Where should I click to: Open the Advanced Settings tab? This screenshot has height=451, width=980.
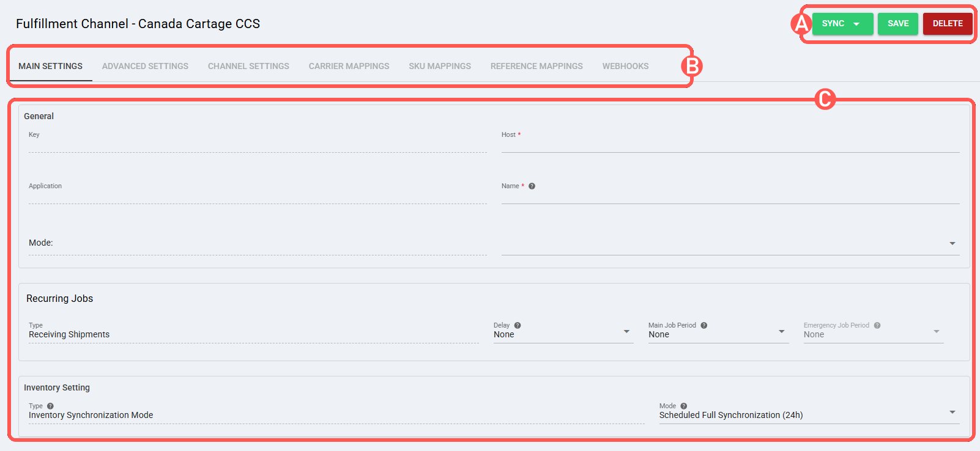pos(145,66)
